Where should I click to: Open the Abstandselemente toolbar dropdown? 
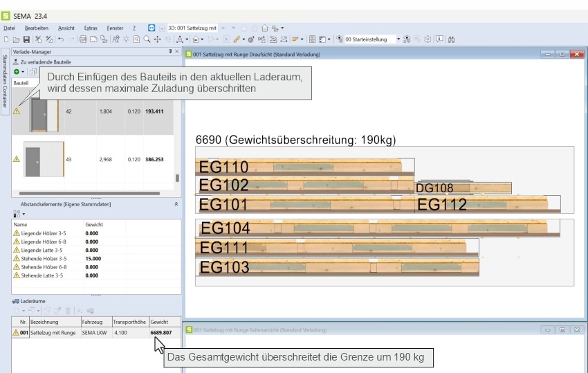[24, 215]
